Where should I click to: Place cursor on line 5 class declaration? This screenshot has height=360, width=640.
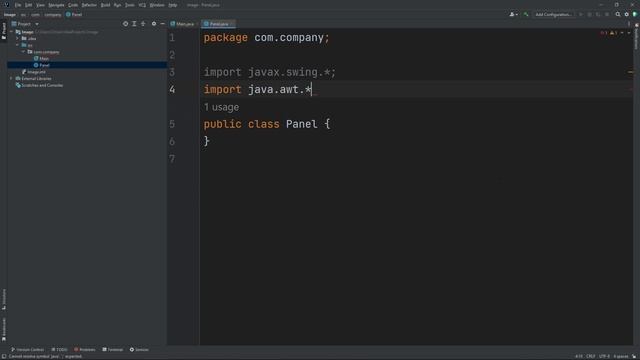[x=267, y=124]
